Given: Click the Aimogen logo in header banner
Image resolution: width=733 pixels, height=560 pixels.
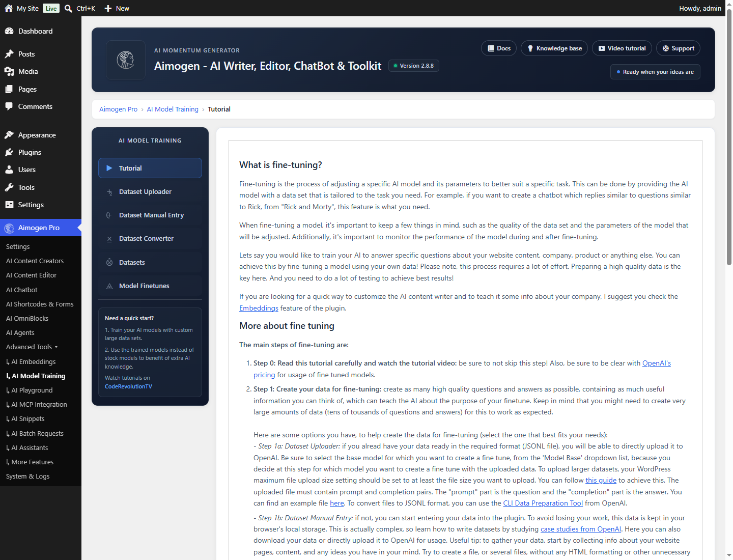Looking at the screenshot, I should coord(125,60).
